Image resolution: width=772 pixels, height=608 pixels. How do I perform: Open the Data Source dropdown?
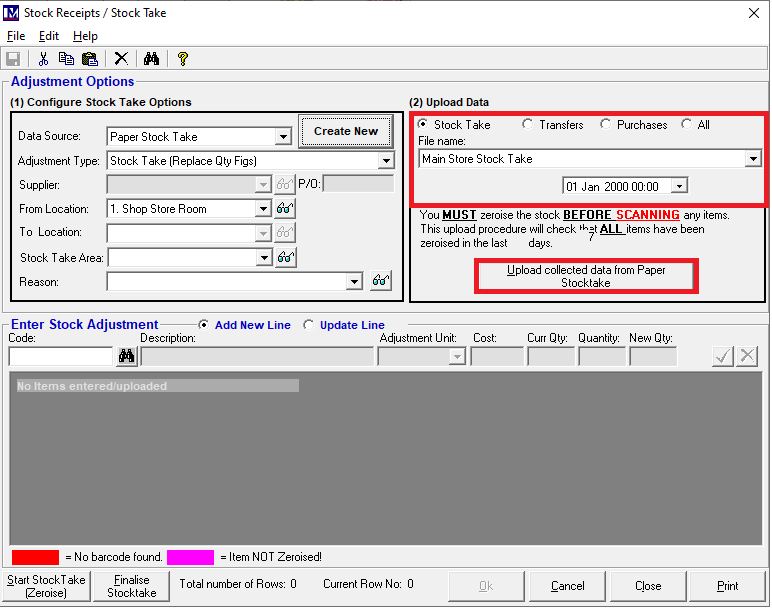(x=283, y=137)
